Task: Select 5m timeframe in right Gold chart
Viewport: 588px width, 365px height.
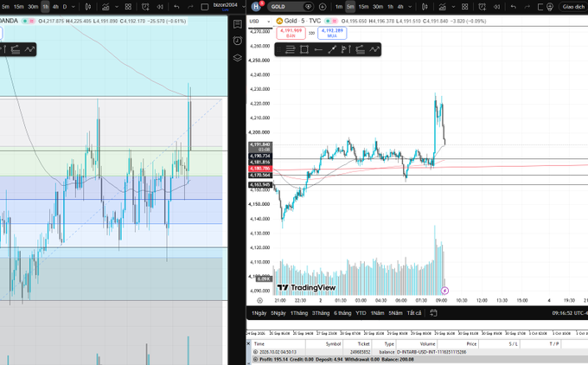Action: click(x=350, y=7)
